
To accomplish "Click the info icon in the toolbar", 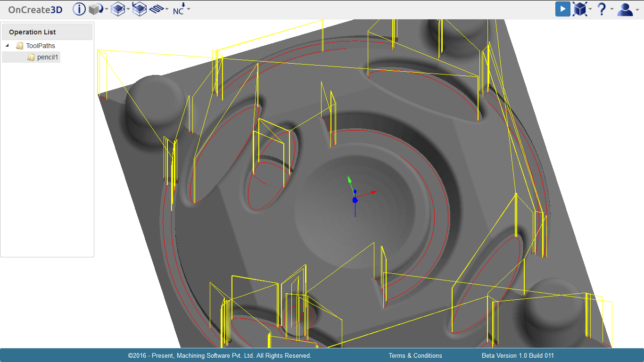I will click(79, 9).
